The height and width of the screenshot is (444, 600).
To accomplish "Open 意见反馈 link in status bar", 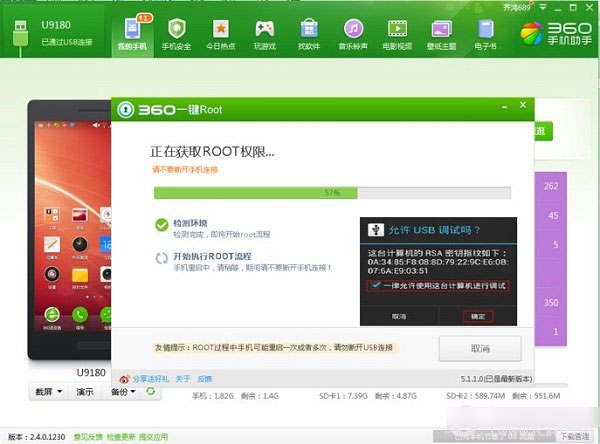I will 88,437.
